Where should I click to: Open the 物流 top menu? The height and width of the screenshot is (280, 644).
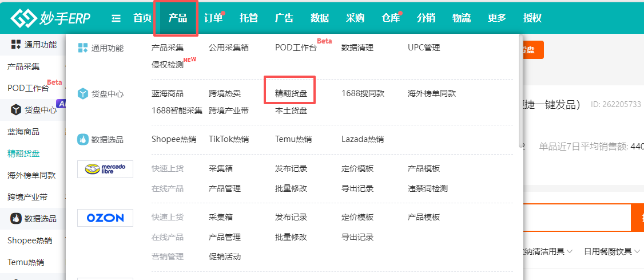tap(462, 18)
